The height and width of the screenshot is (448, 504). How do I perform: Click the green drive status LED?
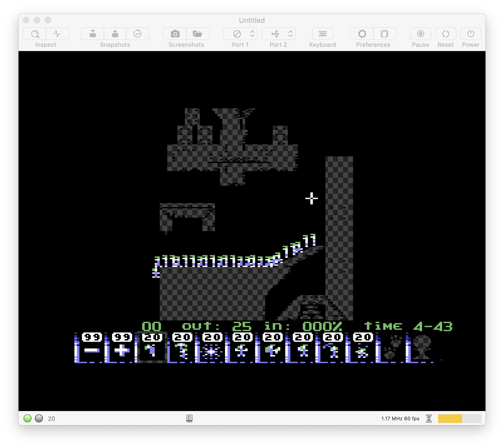(27, 418)
